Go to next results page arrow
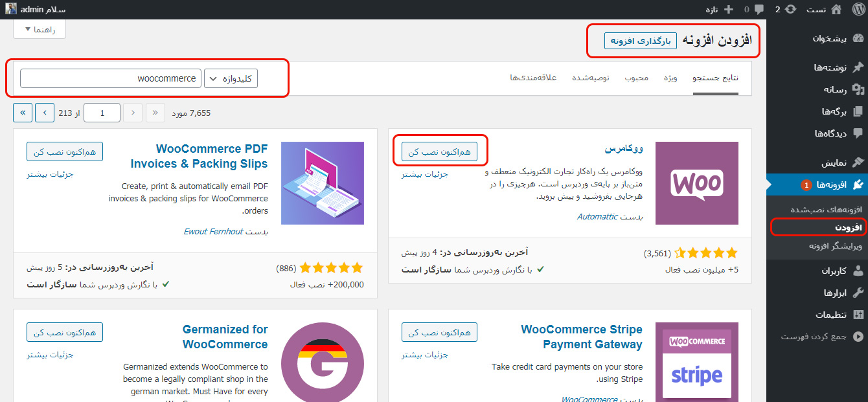Screen dimensions: 868x402 point(45,113)
